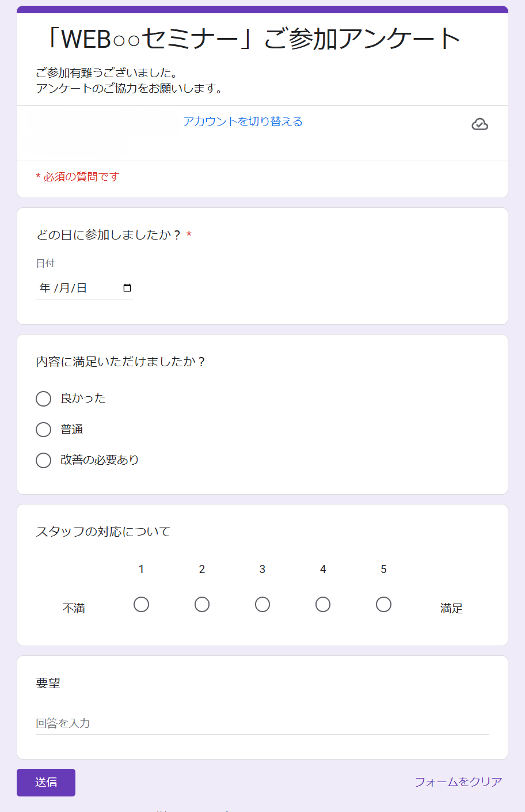The height and width of the screenshot is (812, 525).
Task: Click the 不満 scale end label
Action: point(74,609)
